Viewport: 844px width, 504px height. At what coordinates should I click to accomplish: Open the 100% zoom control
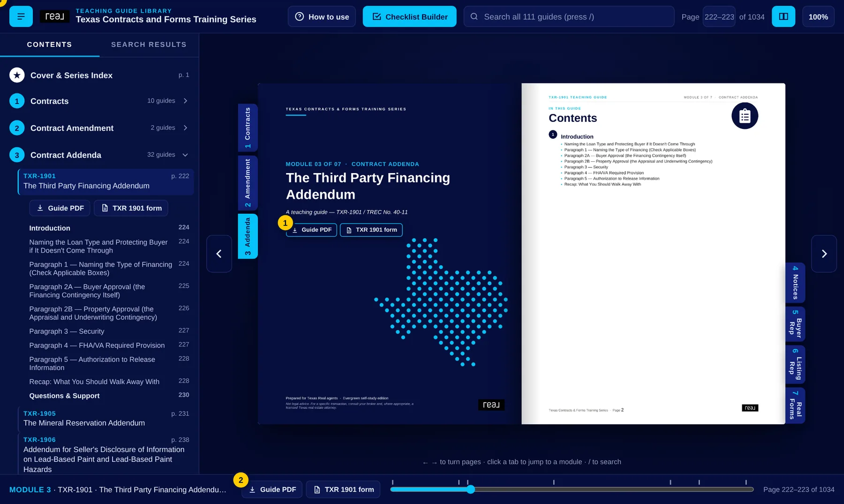[x=818, y=16]
